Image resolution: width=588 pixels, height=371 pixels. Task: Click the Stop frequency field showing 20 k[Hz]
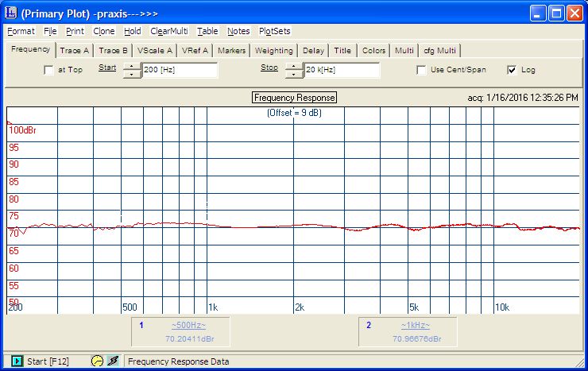coord(342,70)
